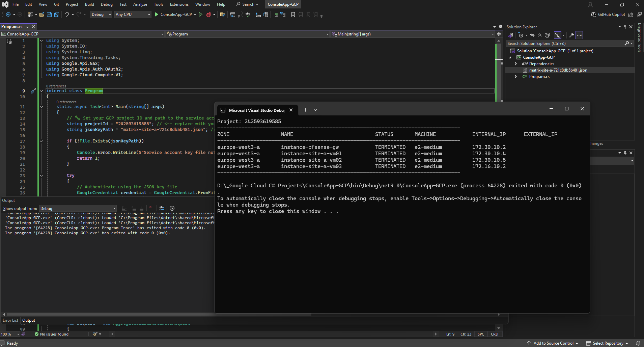The height and width of the screenshot is (347, 644).
Task: Switch to the Error List tab
Action: (x=10, y=320)
